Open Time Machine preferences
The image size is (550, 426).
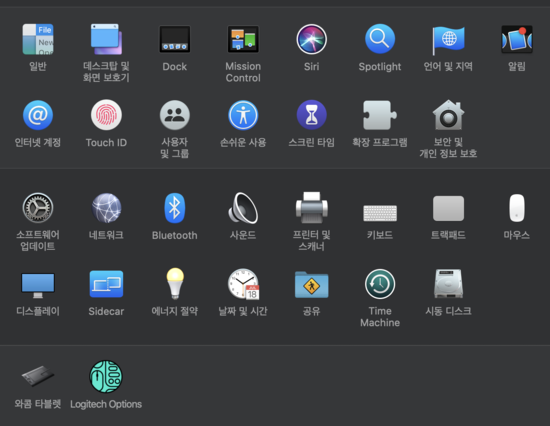(380, 284)
